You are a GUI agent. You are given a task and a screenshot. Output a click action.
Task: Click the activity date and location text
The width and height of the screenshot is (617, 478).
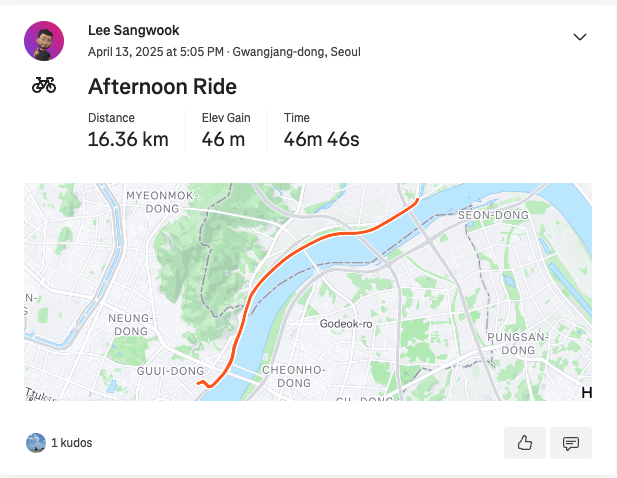click(224, 52)
